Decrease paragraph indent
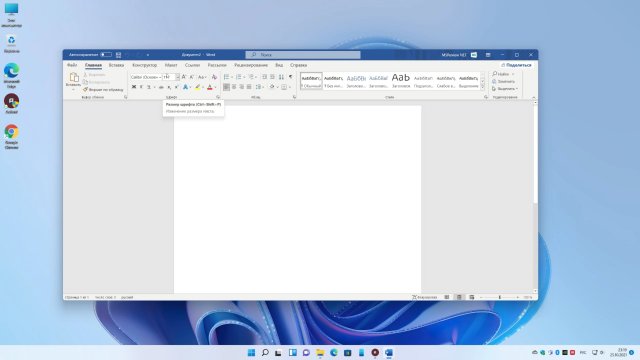Viewport: 640px width, 360px height. pos(264,77)
